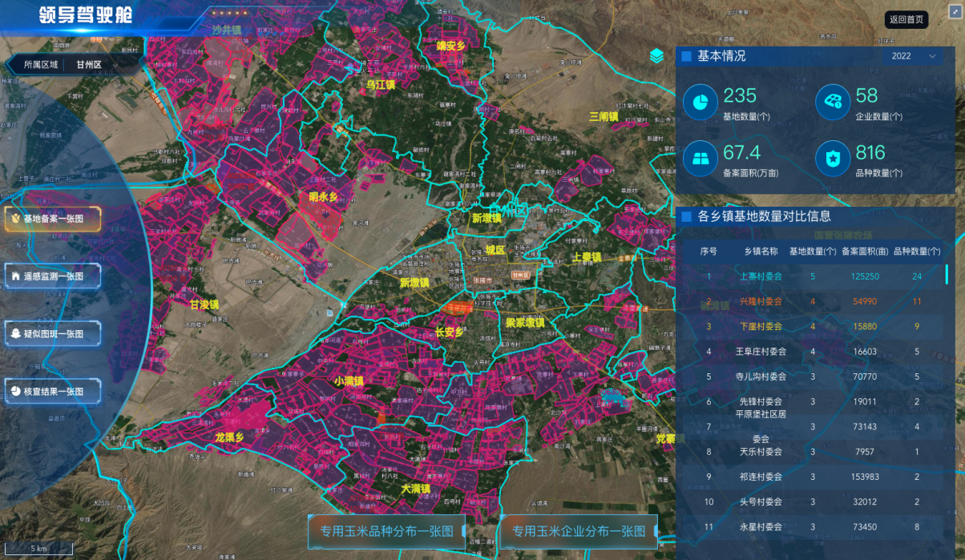This screenshot has height=560, width=965.
Task: Click the 品种数量(个) column header
Action: point(917,251)
